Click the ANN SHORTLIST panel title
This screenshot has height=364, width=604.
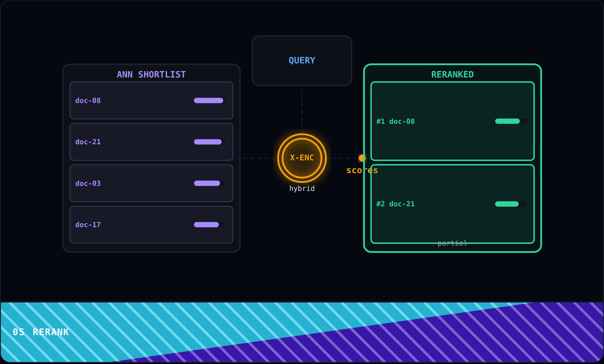(x=151, y=74)
